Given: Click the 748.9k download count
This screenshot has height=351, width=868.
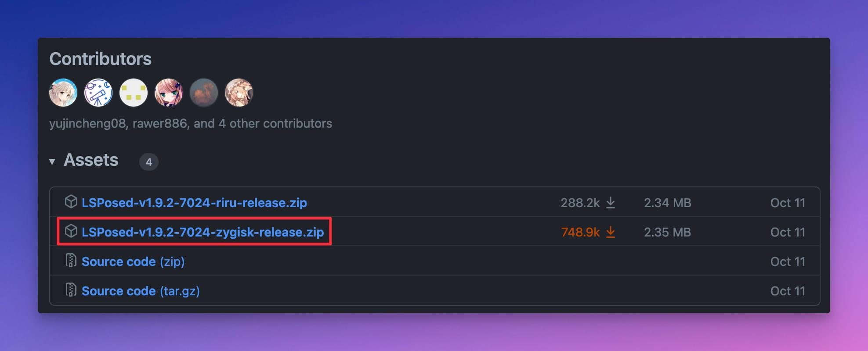Looking at the screenshot, I should coord(580,232).
